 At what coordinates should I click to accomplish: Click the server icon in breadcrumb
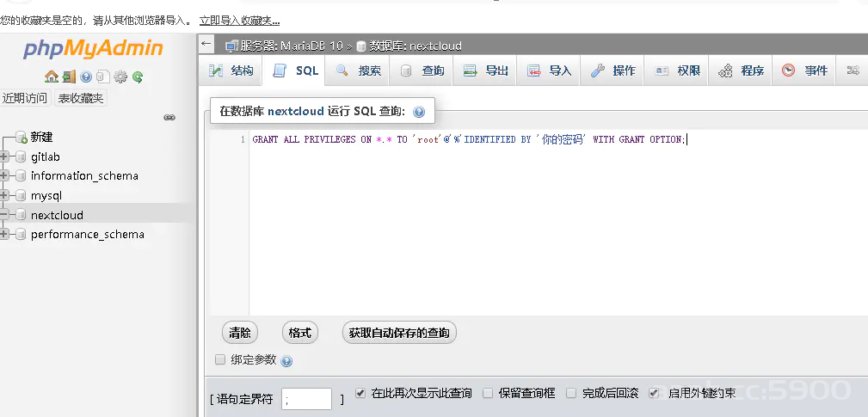(x=231, y=46)
